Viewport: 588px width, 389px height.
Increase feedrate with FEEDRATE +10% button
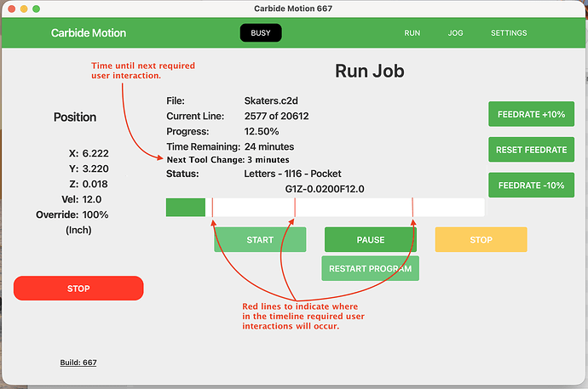(531, 114)
